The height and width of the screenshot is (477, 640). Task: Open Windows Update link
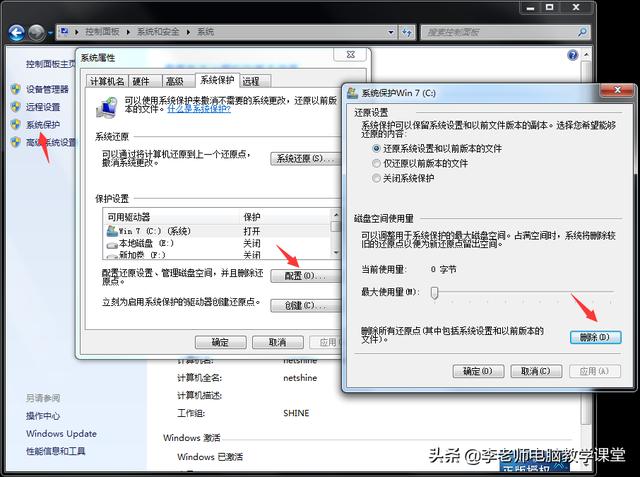(61, 433)
